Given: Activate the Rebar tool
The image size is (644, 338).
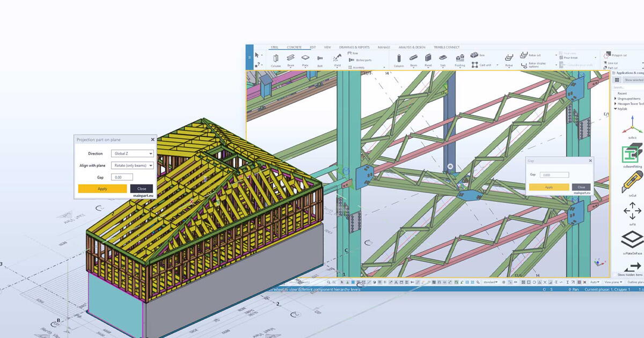Looking at the screenshot, I should [x=509, y=58].
